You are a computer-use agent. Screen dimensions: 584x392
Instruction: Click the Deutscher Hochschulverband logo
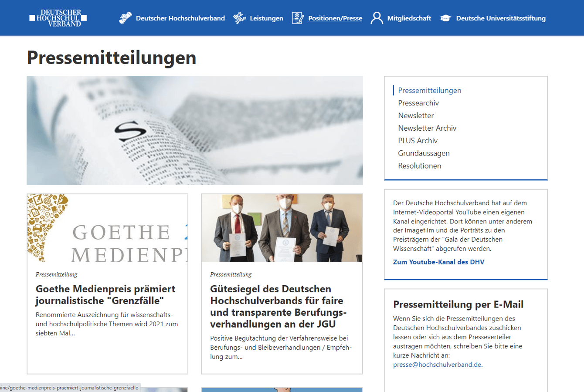(58, 18)
